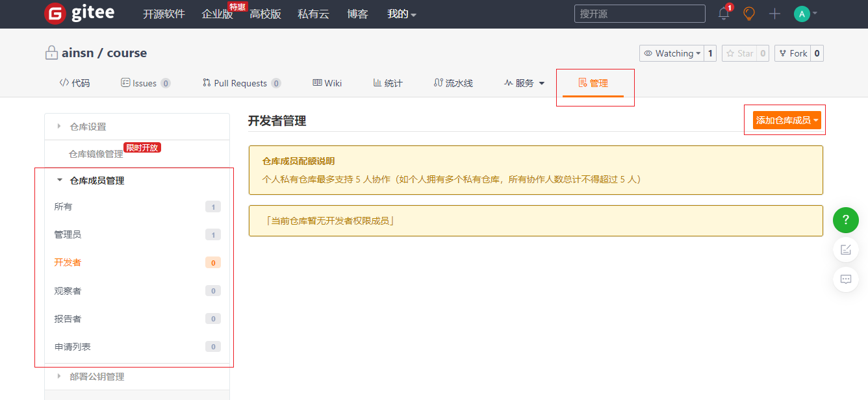Click the plus icon to create new
The width and height of the screenshot is (868, 400).
[x=774, y=14]
